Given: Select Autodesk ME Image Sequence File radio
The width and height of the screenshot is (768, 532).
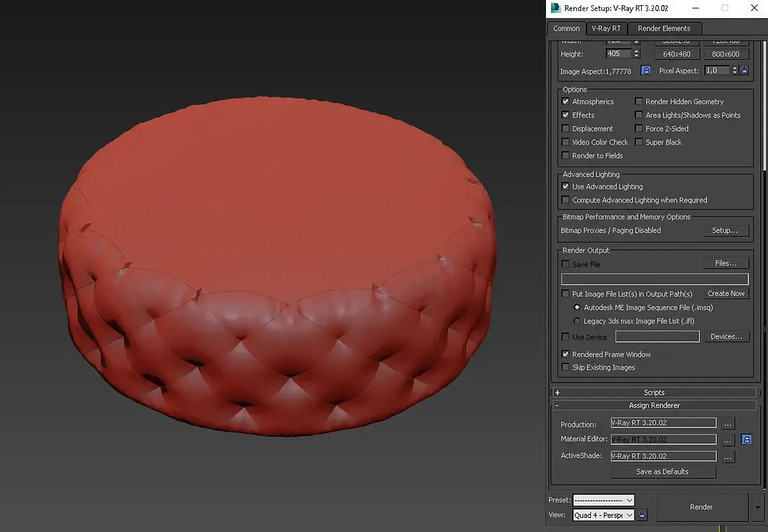Looking at the screenshot, I should tap(577, 308).
